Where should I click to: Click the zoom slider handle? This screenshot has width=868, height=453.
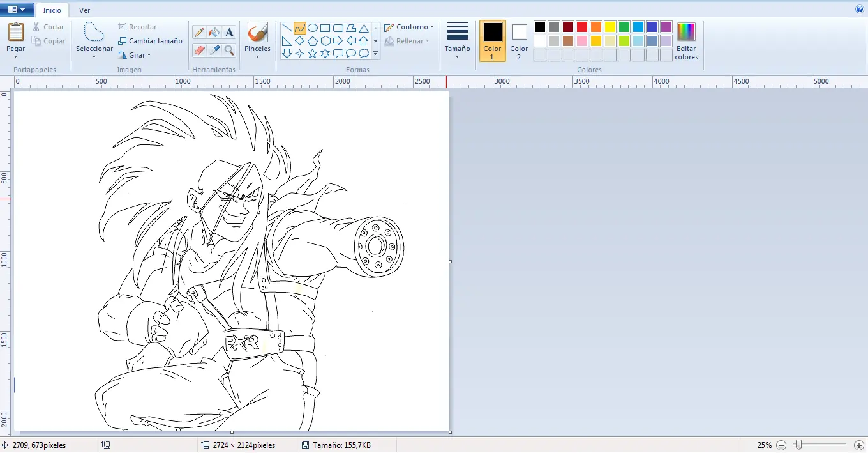[798, 445]
